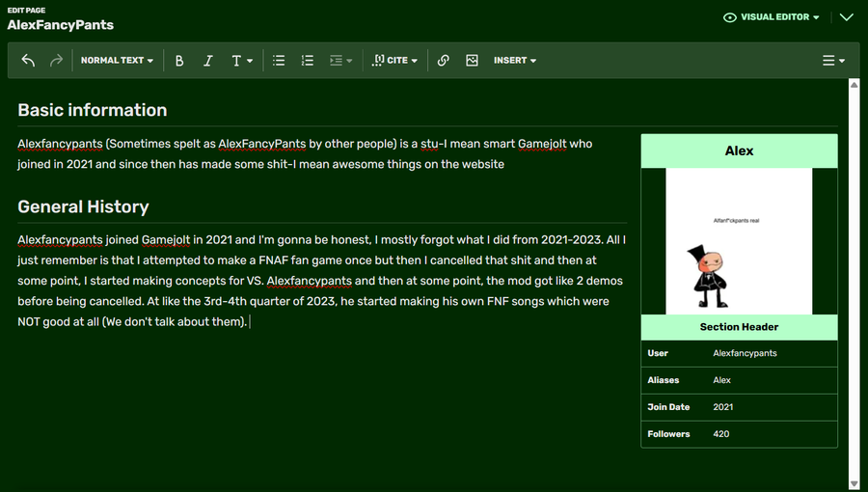The image size is (868, 492).
Task: Click the scrollbar down arrow
Action: click(854, 485)
